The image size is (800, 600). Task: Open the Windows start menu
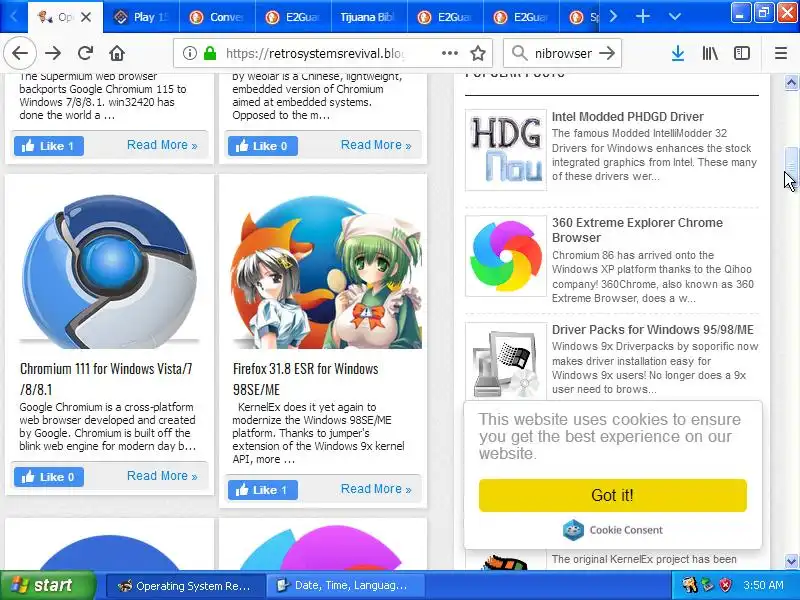(x=48, y=585)
